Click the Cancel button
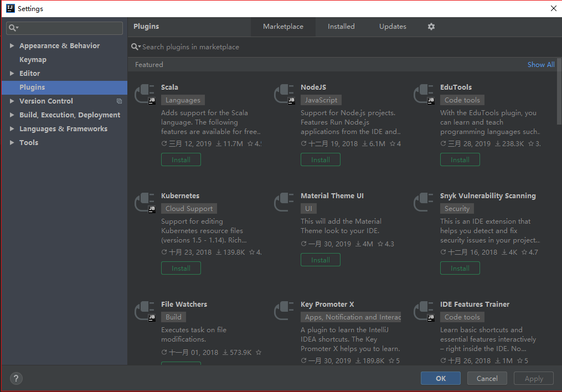Viewport: 562px width, 392px height. click(x=487, y=378)
